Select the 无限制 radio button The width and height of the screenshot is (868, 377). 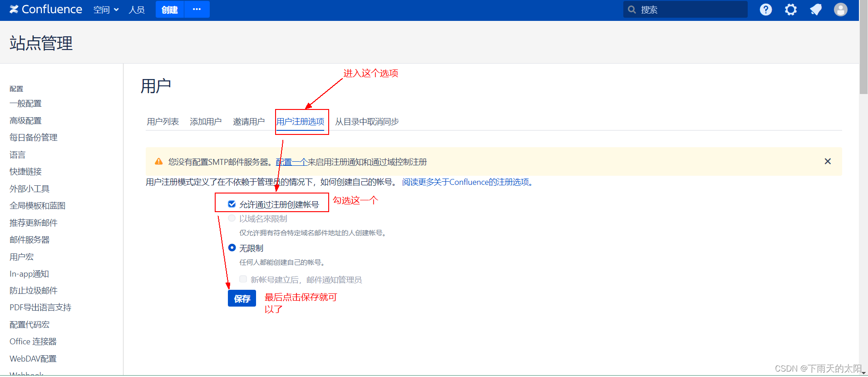pos(232,248)
